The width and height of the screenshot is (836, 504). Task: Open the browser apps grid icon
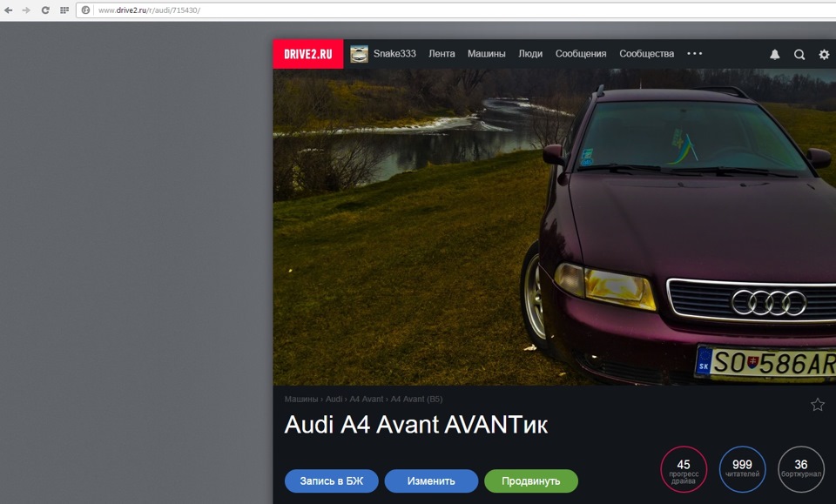pos(64,10)
